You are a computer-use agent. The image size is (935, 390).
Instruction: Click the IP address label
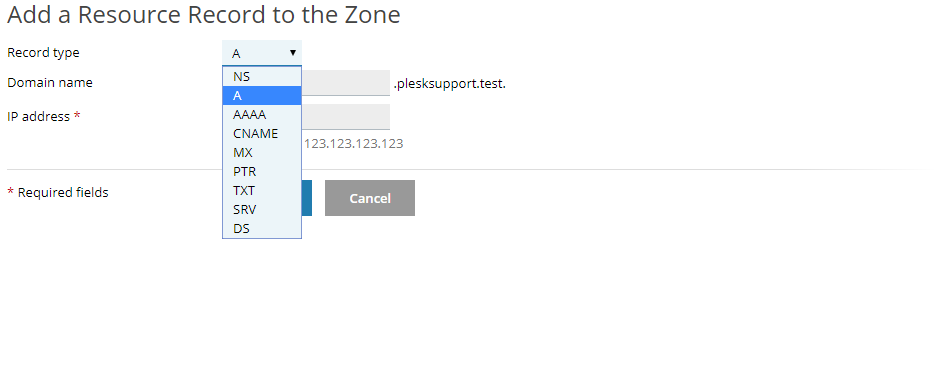click(44, 116)
